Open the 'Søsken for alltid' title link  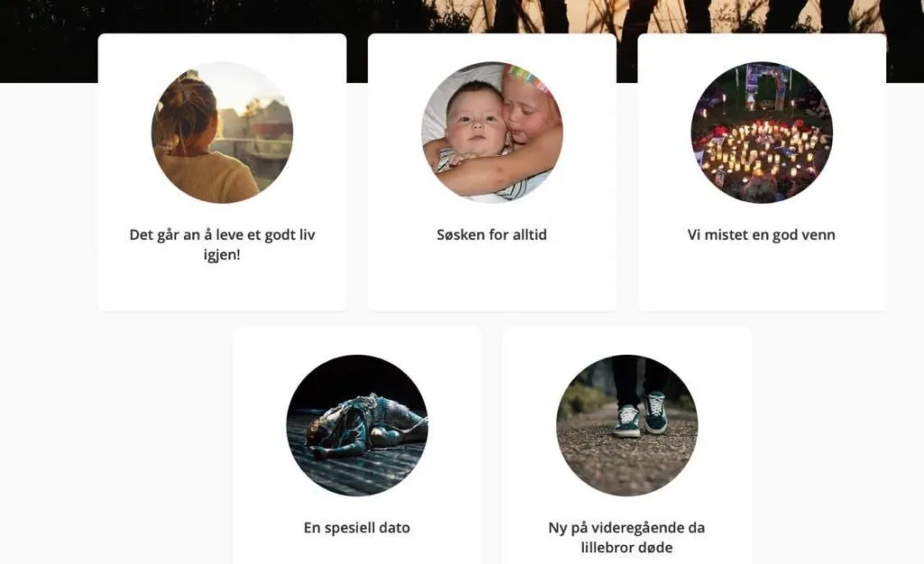(x=492, y=235)
